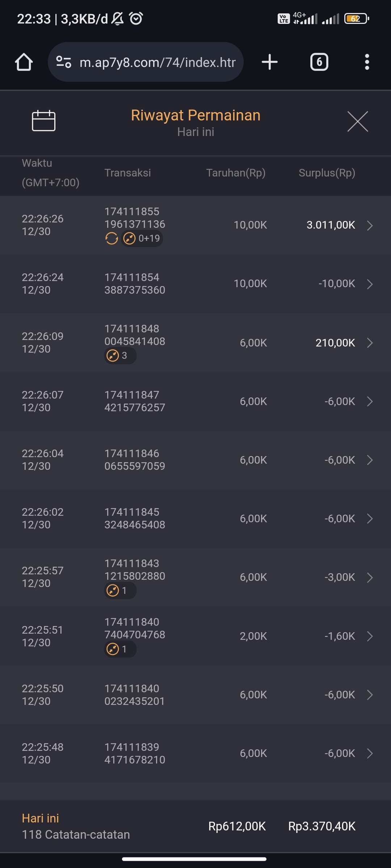Expand the -10,00K transaction chevron

click(x=370, y=284)
